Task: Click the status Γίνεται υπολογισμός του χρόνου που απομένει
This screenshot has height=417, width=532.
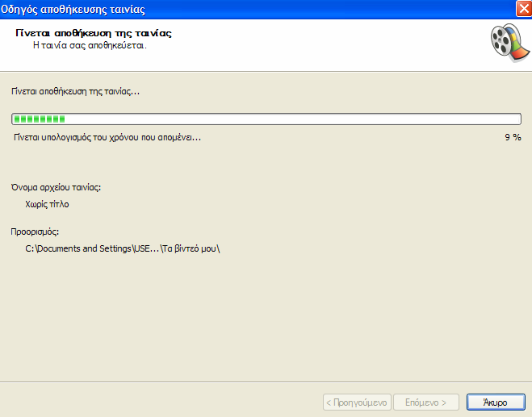Action: pos(107,137)
